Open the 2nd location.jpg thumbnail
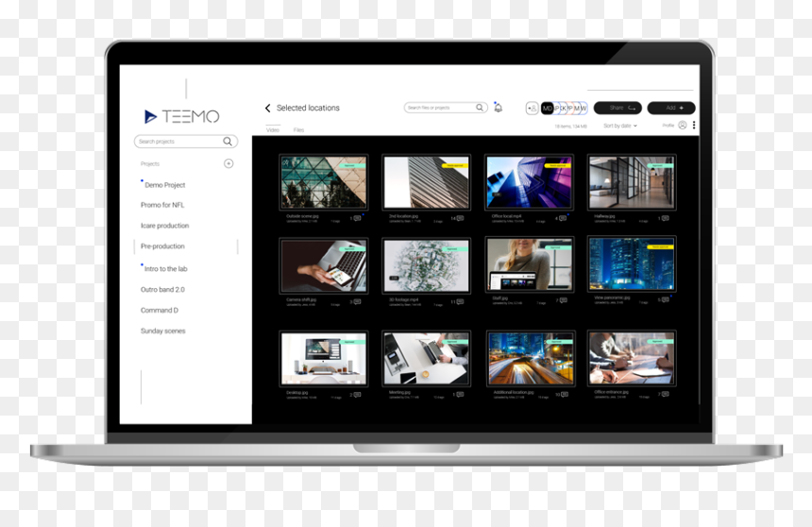This screenshot has height=527, width=812. point(426,182)
